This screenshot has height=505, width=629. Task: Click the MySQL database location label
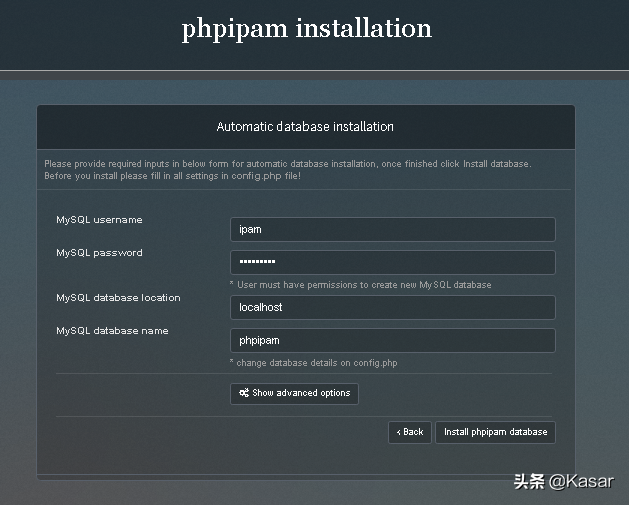click(118, 298)
